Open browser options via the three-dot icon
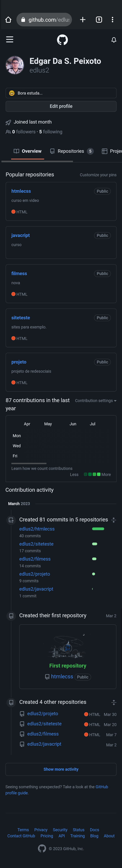The width and height of the screenshot is (122, 868). tap(113, 19)
